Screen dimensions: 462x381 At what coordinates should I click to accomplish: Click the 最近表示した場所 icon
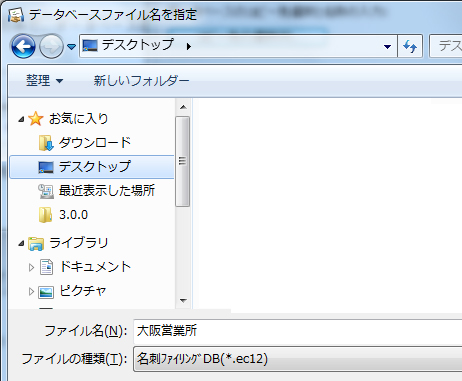[x=46, y=191]
